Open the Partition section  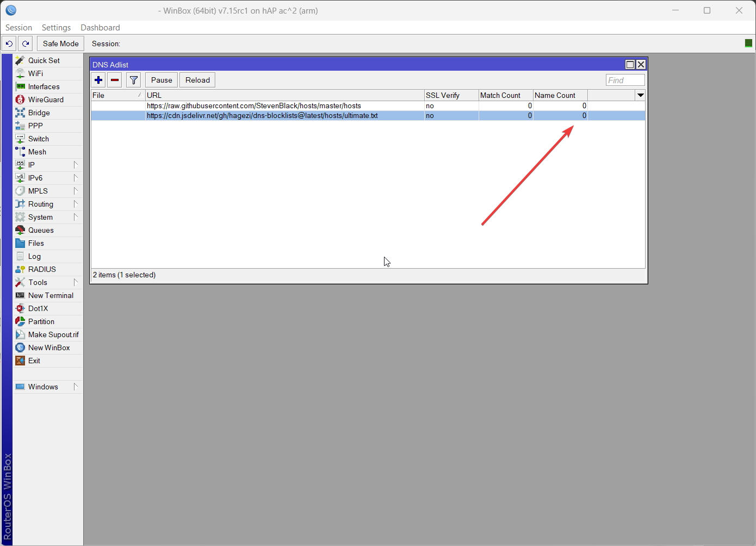pyautogui.click(x=48, y=321)
